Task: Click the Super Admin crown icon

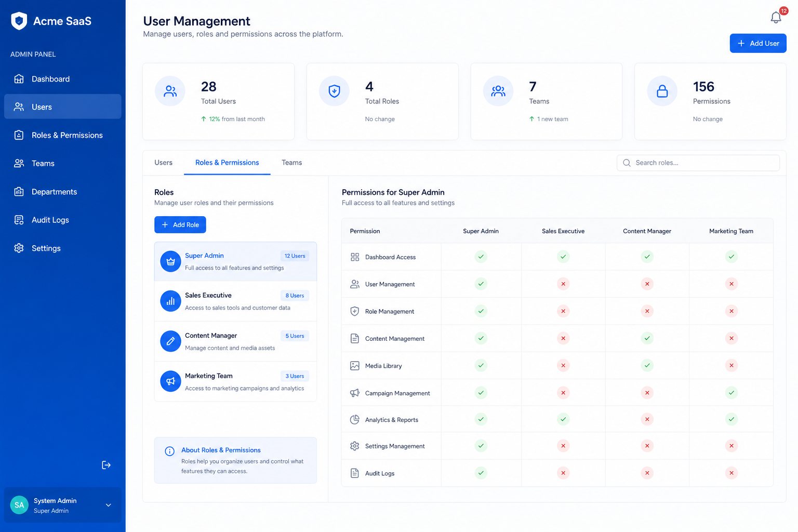Action: click(170, 261)
